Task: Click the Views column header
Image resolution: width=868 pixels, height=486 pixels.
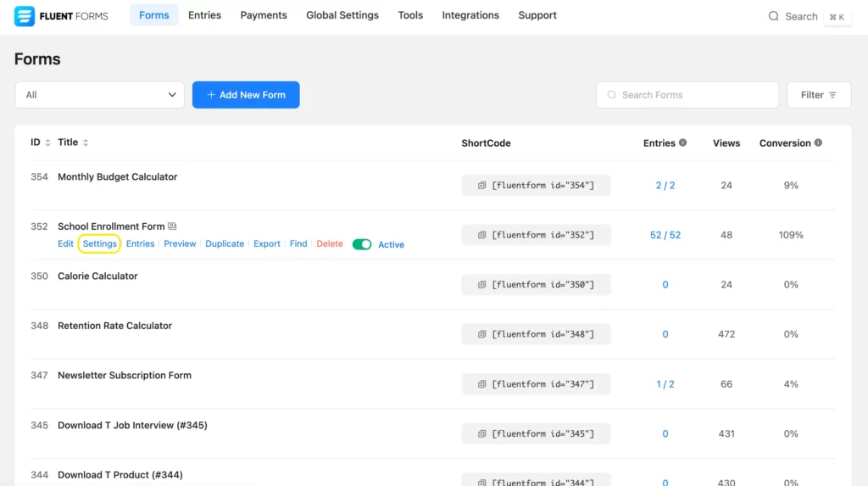Action: pyautogui.click(x=726, y=143)
